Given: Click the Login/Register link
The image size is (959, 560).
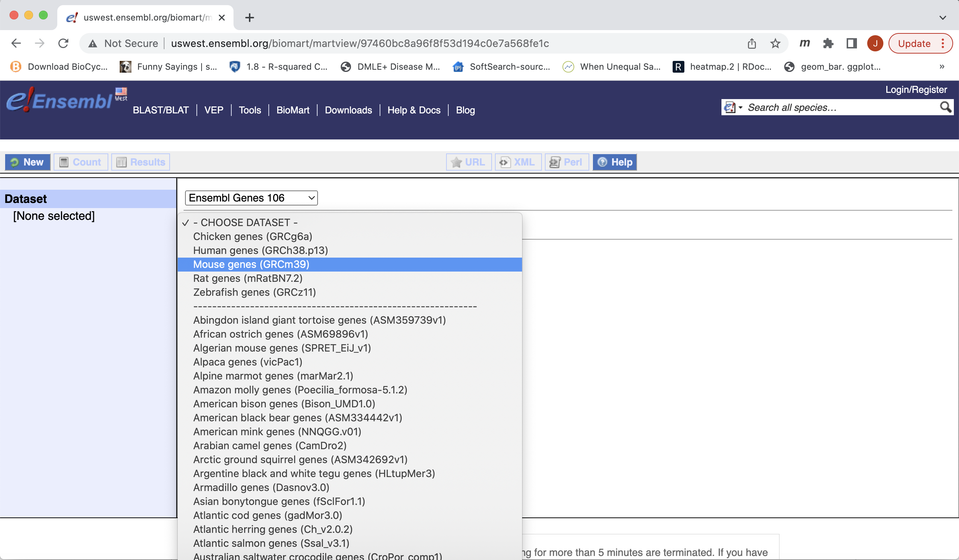Looking at the screenshot, I should [x=916, y=90].
